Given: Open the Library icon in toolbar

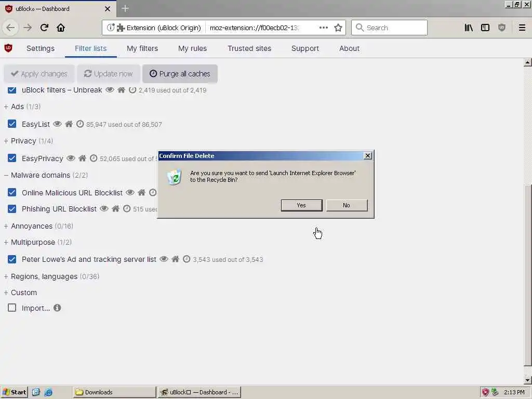Looking at the screenshot, I should click(469, 28).
